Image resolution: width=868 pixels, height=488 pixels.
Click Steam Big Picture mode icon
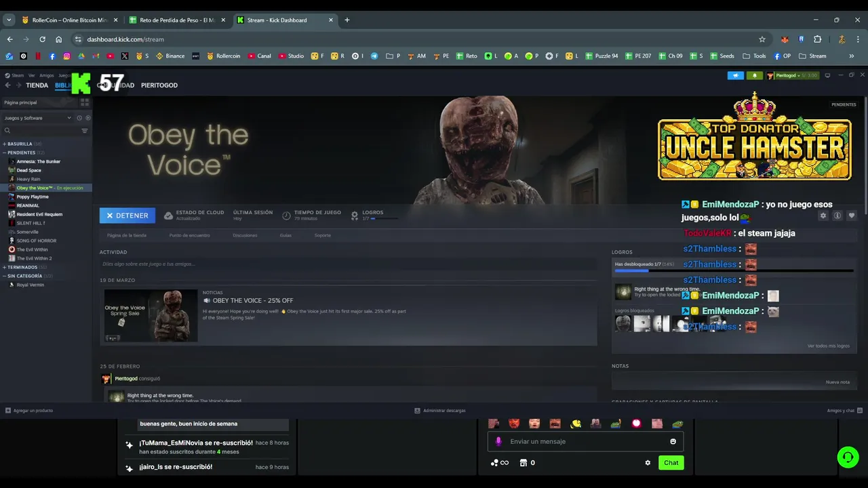[827, 75]
